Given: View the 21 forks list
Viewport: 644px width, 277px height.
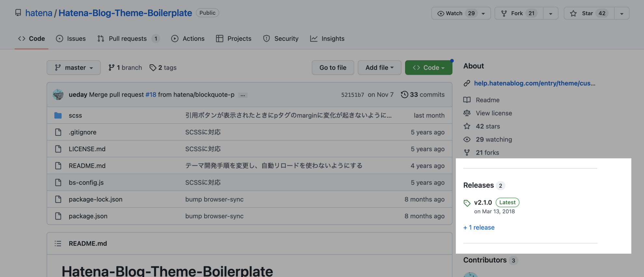Looking at the screenshot, I should 487,152.
